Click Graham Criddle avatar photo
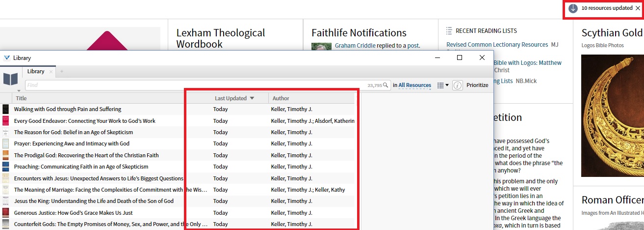 pos(321,48)
